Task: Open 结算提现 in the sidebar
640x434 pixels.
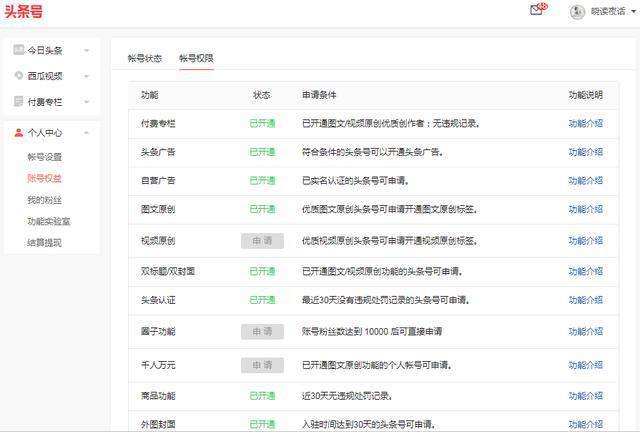Action: tap(44, 243)
